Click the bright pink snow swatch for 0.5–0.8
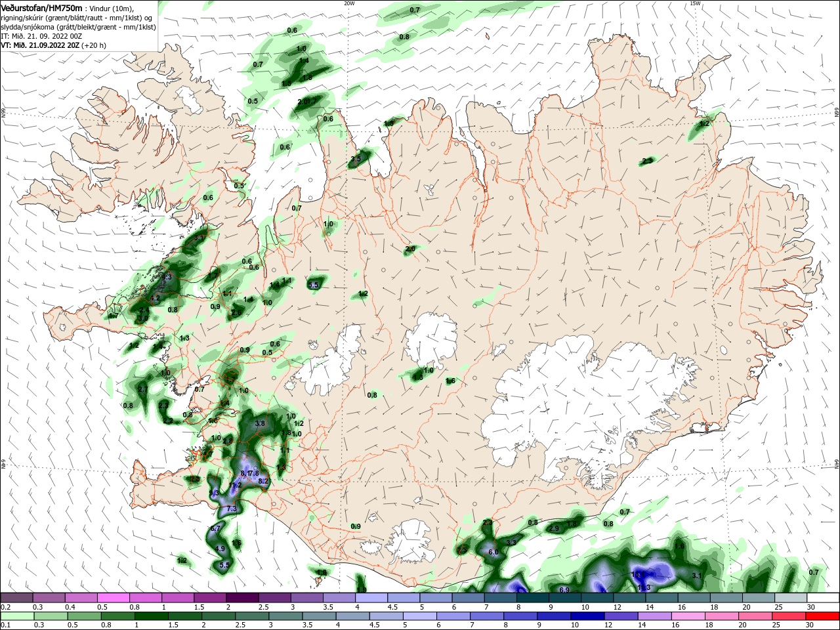The image size is (840, 630). [x=113, y=598]
